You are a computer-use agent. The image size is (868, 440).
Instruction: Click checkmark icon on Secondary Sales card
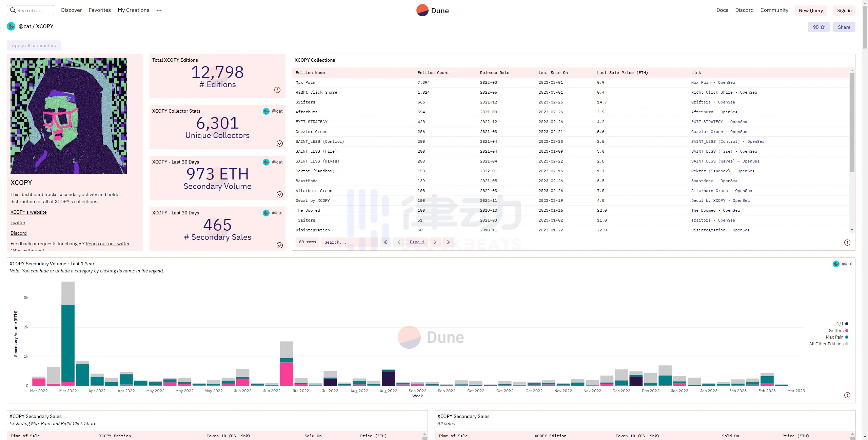[280, 245]
